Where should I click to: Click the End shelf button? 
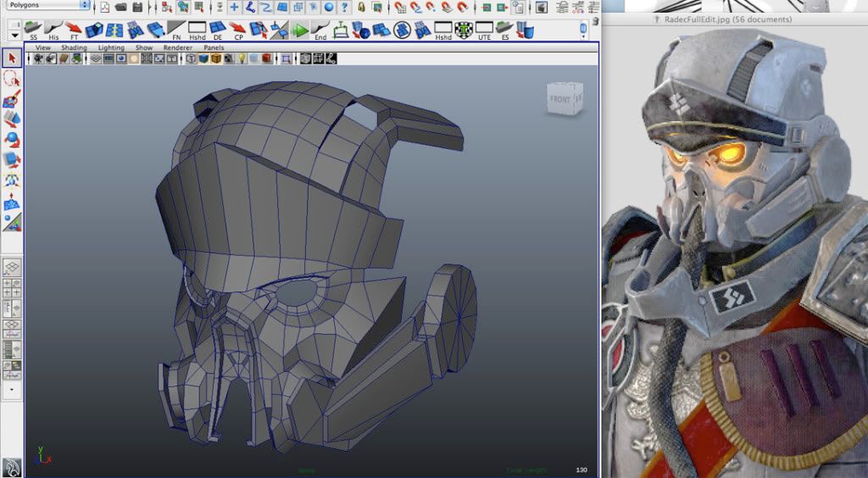[x=320, y=31]
